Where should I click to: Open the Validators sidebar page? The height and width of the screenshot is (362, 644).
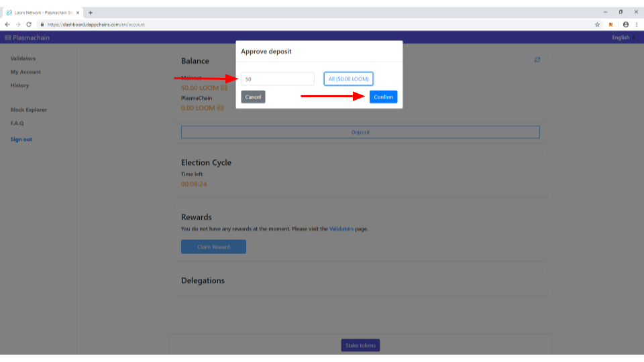click(x=23, y=58)
